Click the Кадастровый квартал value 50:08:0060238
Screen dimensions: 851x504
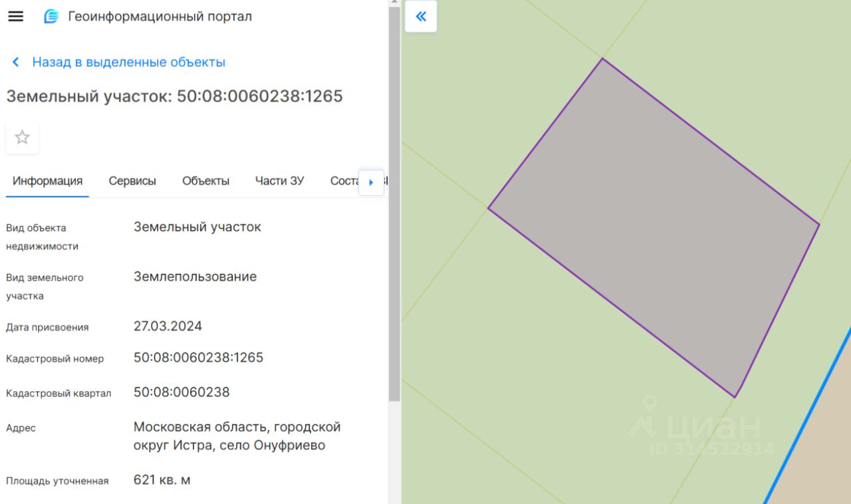pos(182,392)
